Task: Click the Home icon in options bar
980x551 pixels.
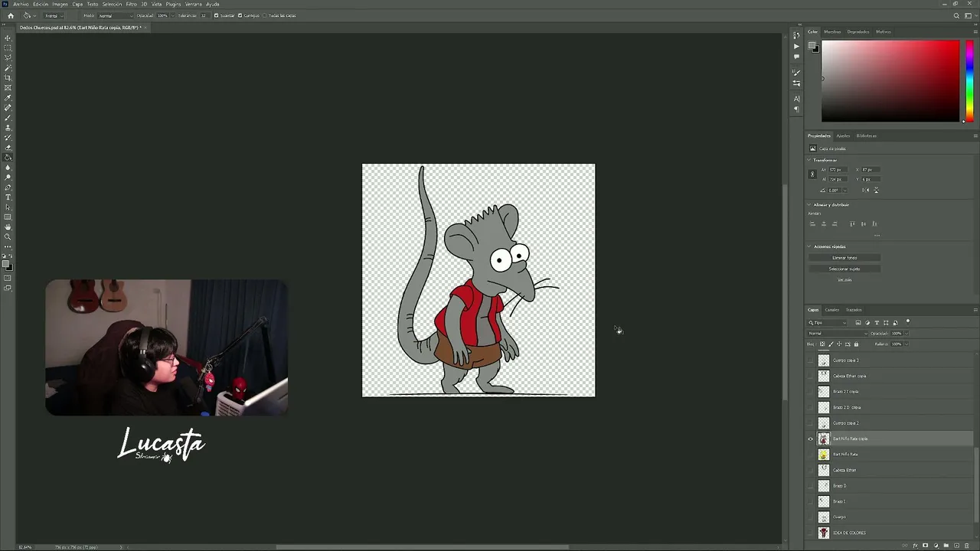Action: (x=10, y=15)
